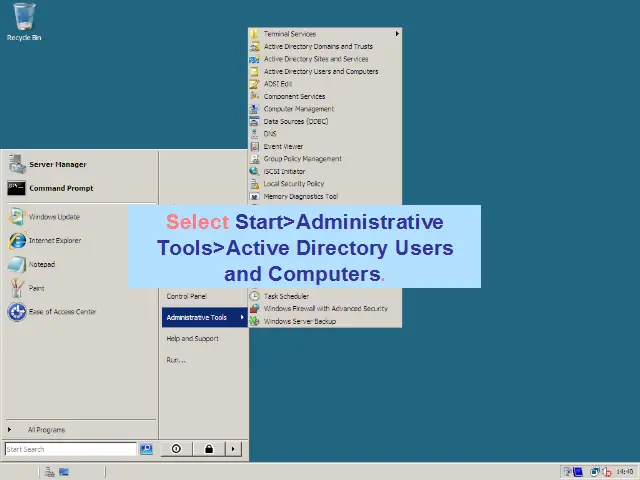
Task: Click the Event Viewer text label
Action: (283, 147)
